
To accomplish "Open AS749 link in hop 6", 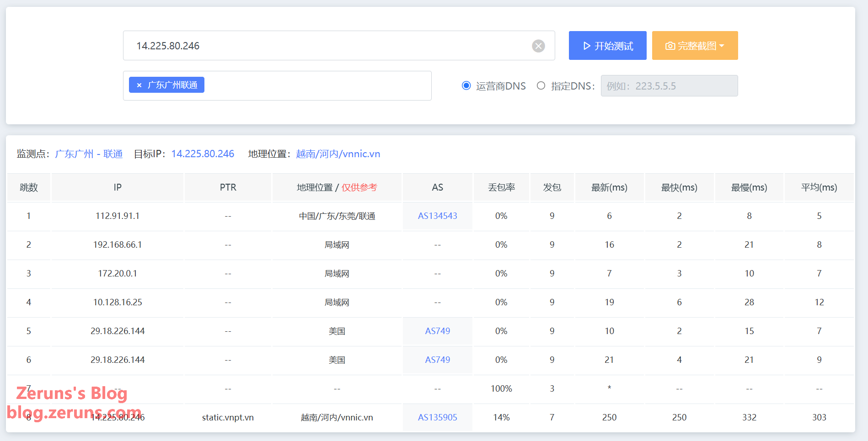I will [x=437, y=360].
